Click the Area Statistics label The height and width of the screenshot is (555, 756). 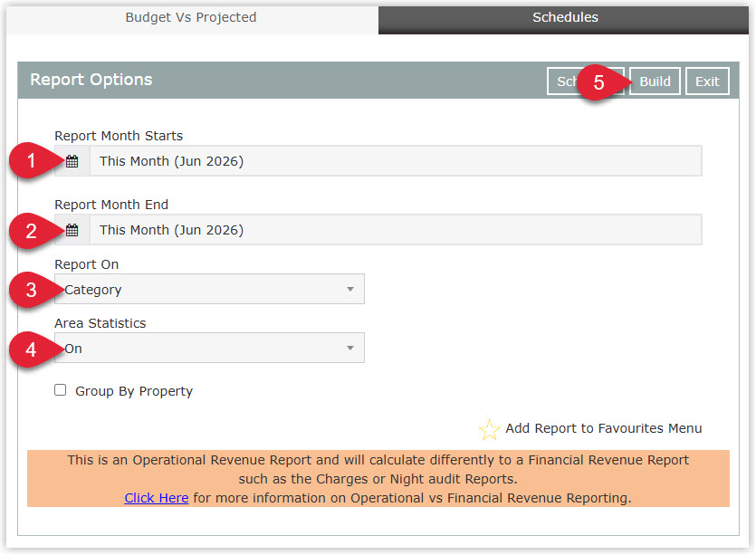coord(100,323)
